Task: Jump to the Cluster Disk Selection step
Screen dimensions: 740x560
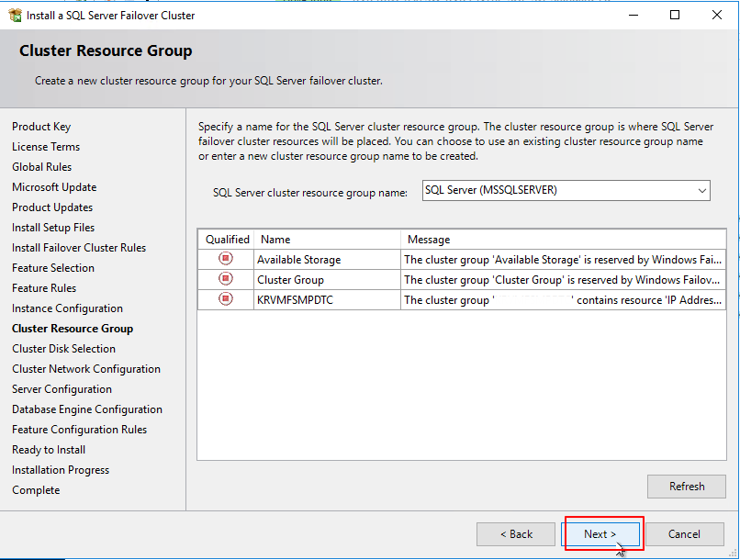Action: pos(63,349)
